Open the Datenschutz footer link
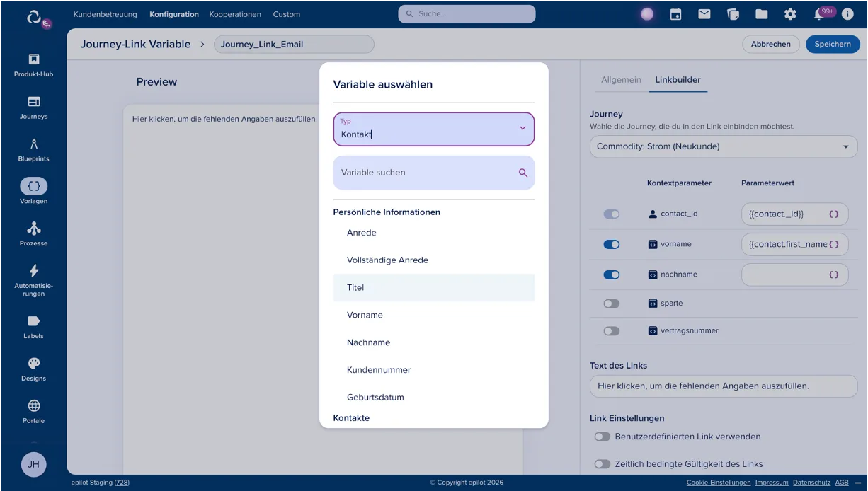This screenshot has height=491, width=868. pyautogui.click(x=811, y=483)
